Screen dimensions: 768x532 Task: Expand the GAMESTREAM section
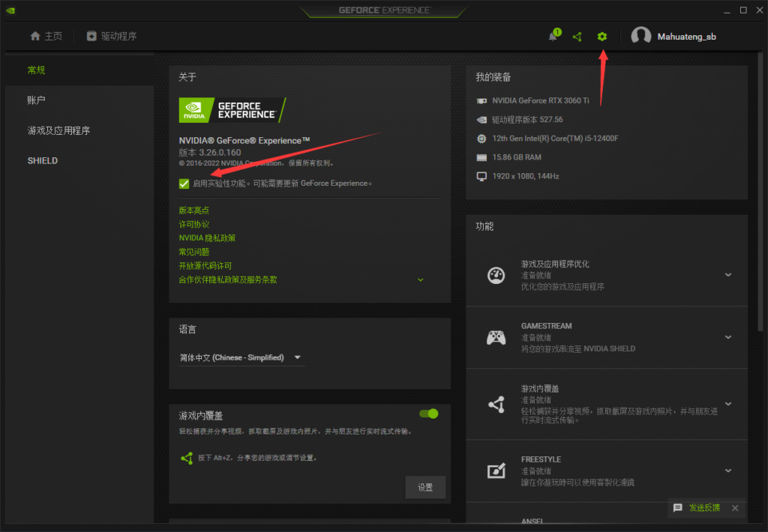point(728,337)
